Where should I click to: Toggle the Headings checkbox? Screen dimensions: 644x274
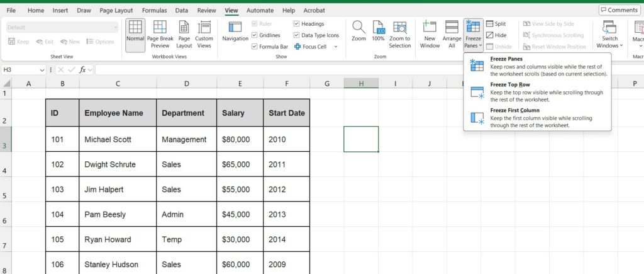pyautogui.click(x=297, y=24)
